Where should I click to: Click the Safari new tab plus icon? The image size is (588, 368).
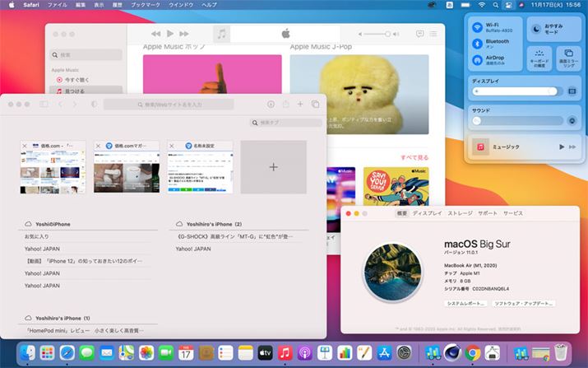(x=300, y=105)
